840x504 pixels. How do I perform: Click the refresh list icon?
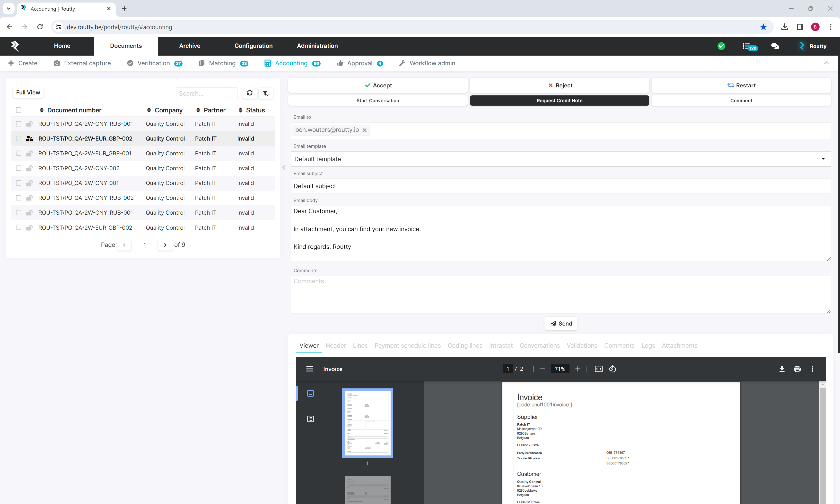click(x=250, y=93)
